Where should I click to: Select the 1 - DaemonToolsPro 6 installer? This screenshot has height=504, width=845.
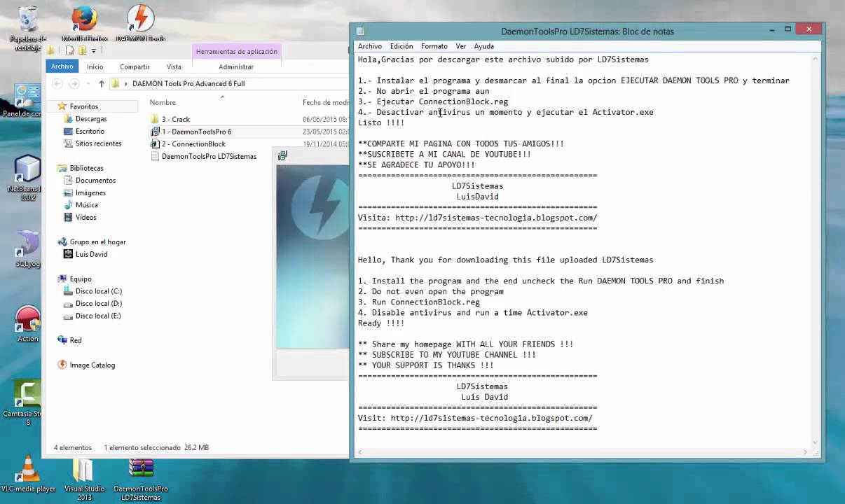[196, 132]
